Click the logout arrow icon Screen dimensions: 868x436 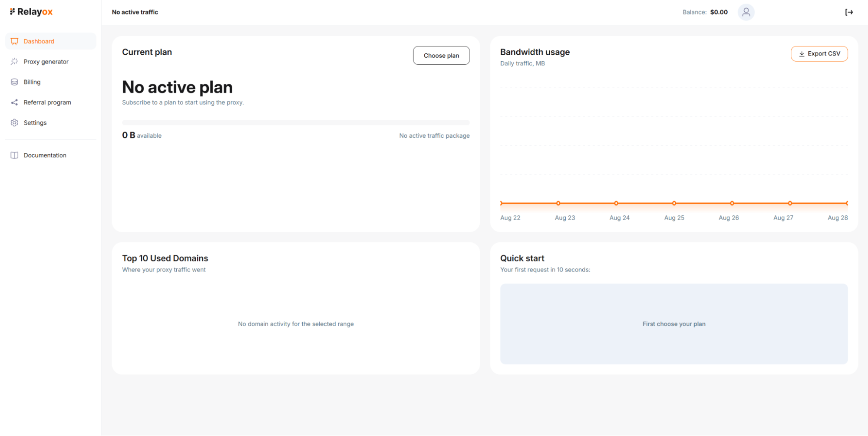click(849, 12)
